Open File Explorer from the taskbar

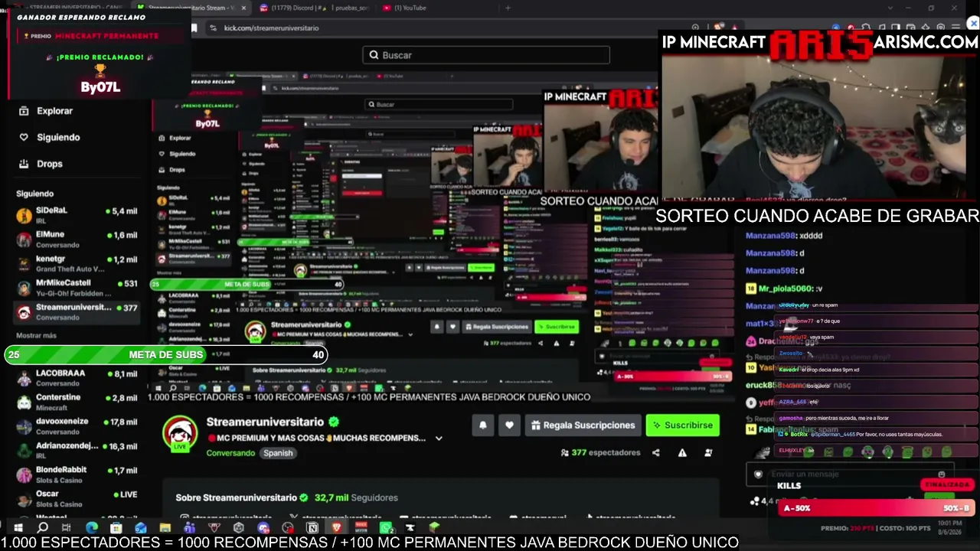(x=165, y=527)
